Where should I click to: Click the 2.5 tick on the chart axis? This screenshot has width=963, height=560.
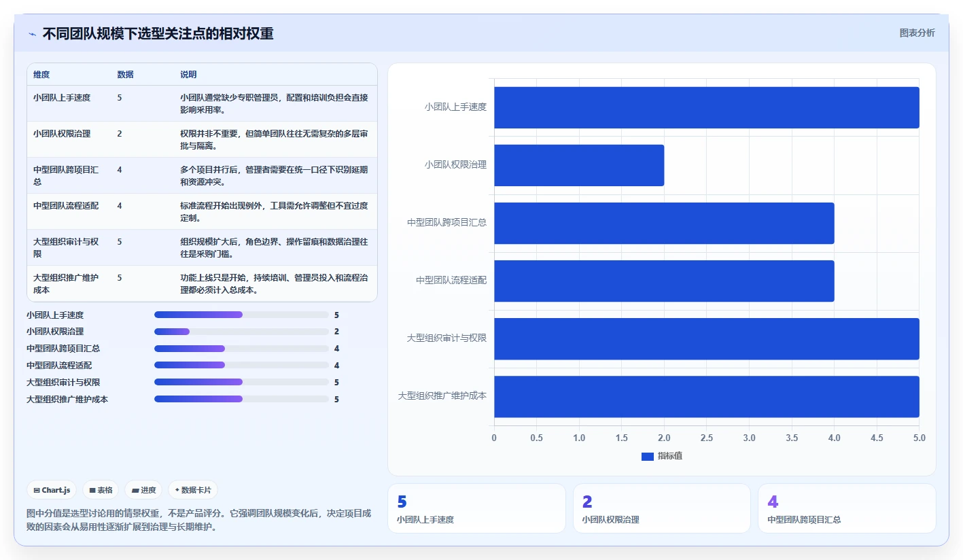click(x=707, y=438)
